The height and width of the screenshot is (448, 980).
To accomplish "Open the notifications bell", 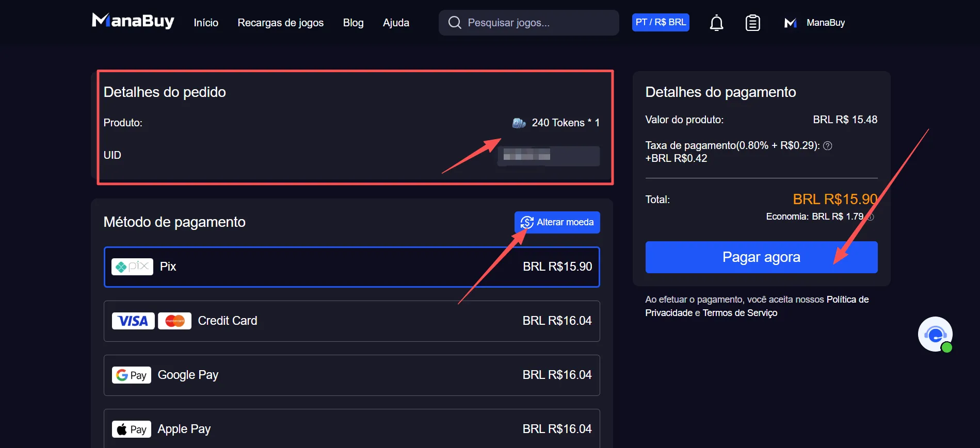I will click(x=716, y=23).
